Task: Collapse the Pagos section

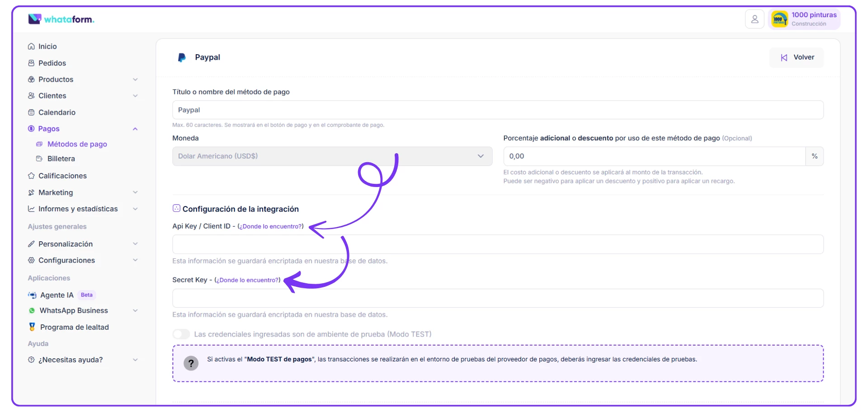Action: click(135, 129)
